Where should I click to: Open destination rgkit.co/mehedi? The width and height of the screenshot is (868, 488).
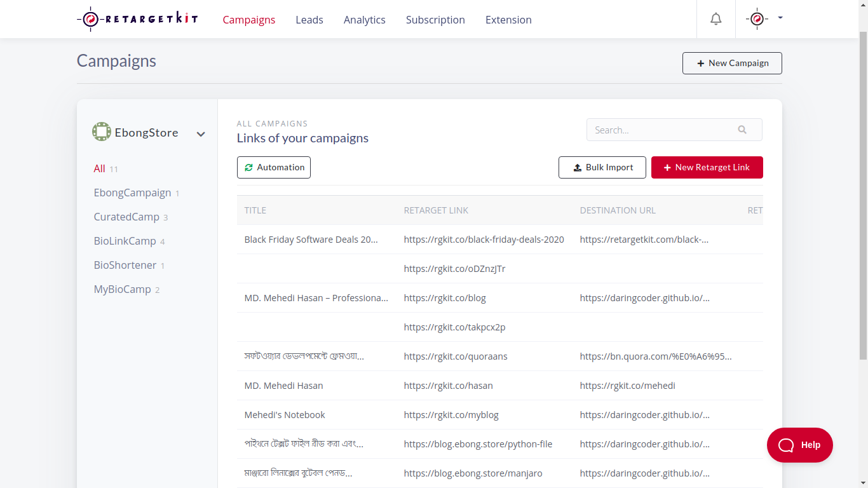click(x=628, y=386)
